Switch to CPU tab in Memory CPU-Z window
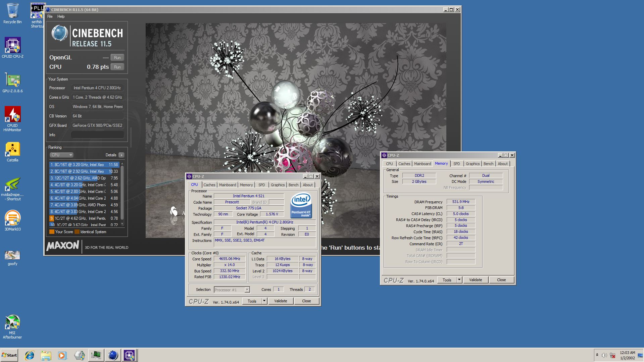 coord(389,164)
